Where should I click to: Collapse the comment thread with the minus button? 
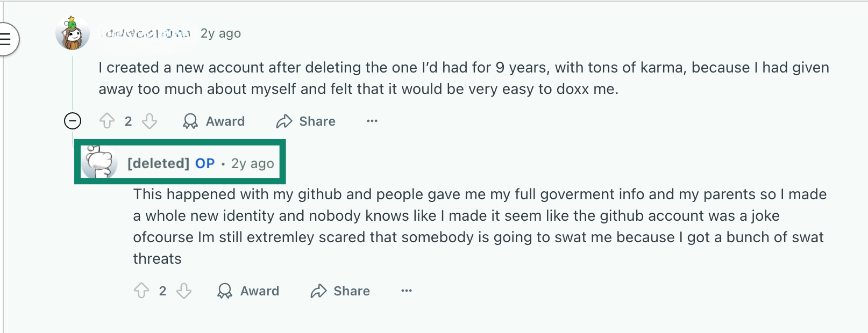tap(73, 121)
